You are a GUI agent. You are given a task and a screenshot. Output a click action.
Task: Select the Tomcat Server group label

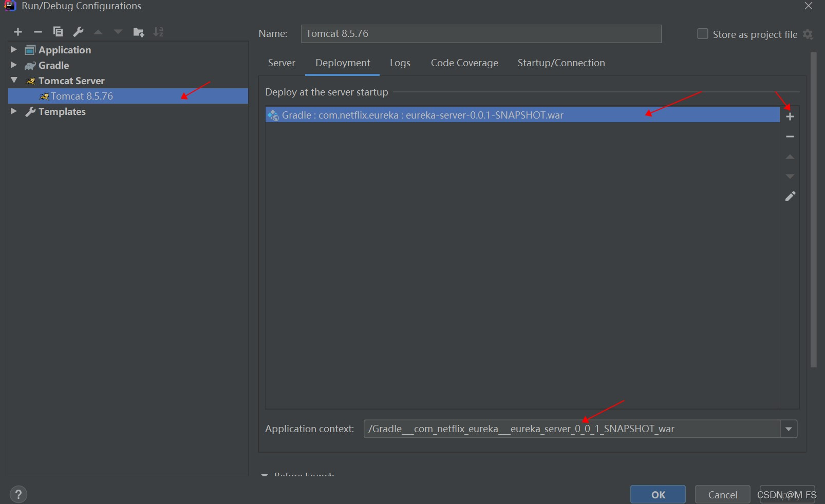point(71,81)
